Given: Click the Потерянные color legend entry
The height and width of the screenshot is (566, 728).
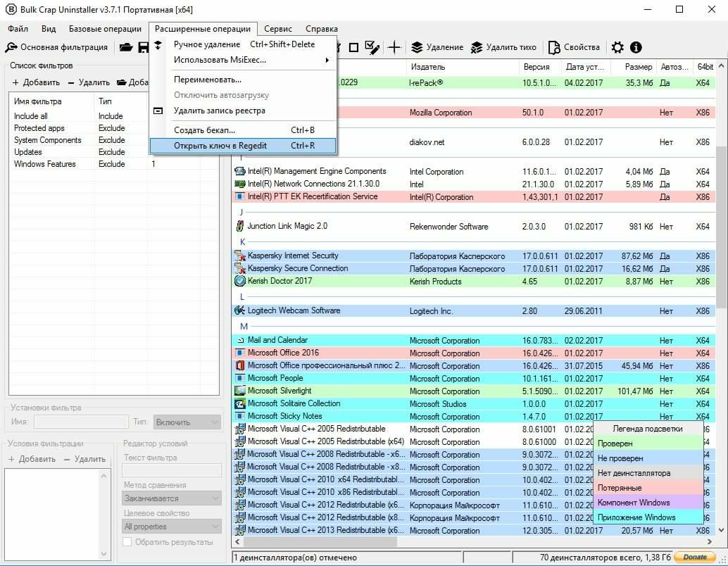Looking at the screenshot, I should (648, 488).
